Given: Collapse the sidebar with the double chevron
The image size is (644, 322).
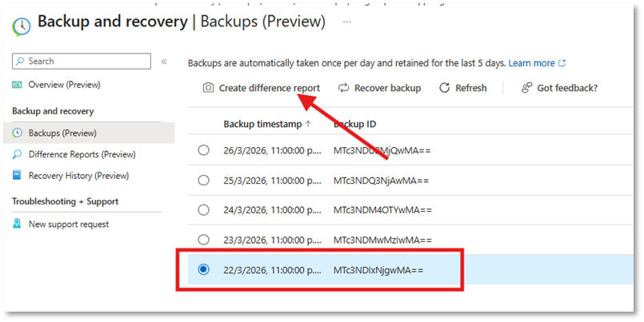Looking at the screenshot, I should point(164,62).
